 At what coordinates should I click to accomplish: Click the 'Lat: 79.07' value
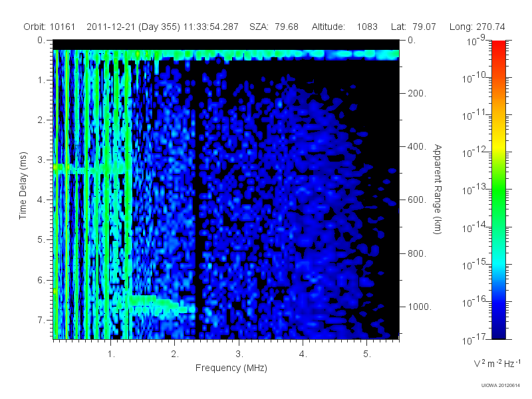pos(413,27)
